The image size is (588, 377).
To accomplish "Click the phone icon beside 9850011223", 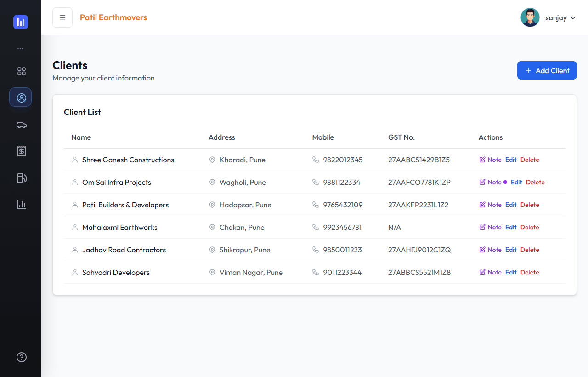I will coord(316,250).
